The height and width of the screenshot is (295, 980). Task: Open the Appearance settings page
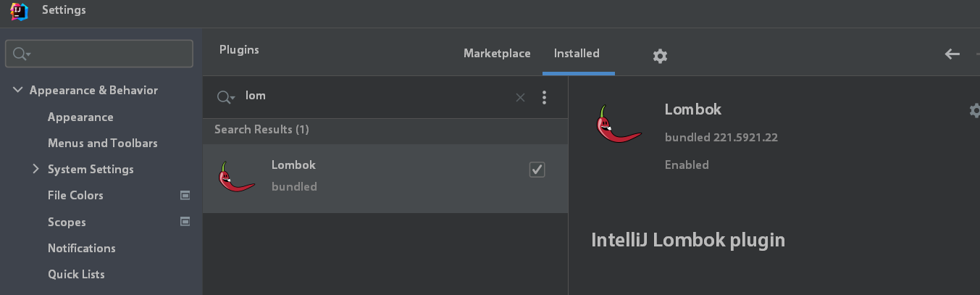[80, 117]
